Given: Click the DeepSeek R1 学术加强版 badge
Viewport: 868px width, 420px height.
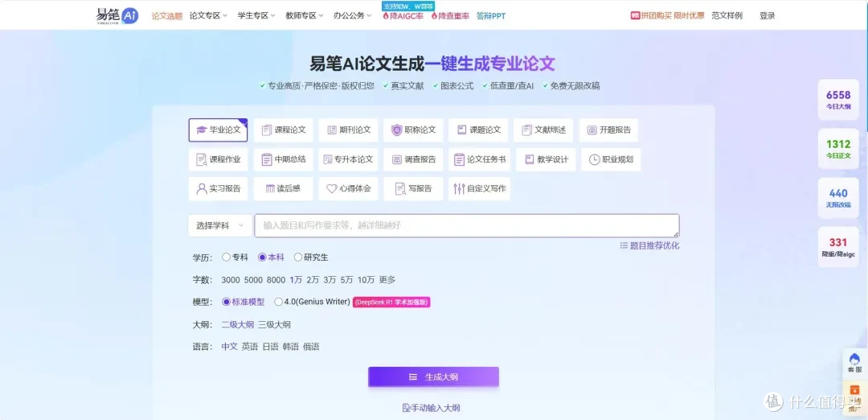Looking at the screenshot, I should (x=391, y=302).
